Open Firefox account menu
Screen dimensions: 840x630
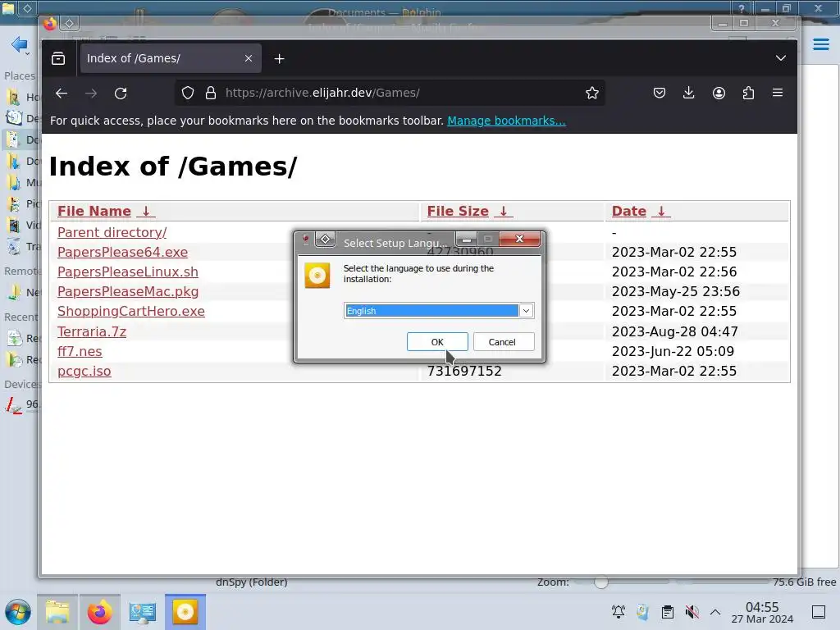coord(719,94)
